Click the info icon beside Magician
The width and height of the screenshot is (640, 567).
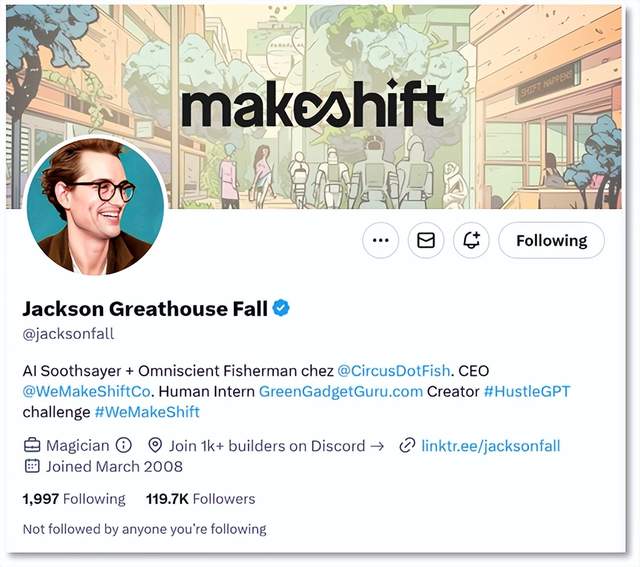click(x=124, y=445)
